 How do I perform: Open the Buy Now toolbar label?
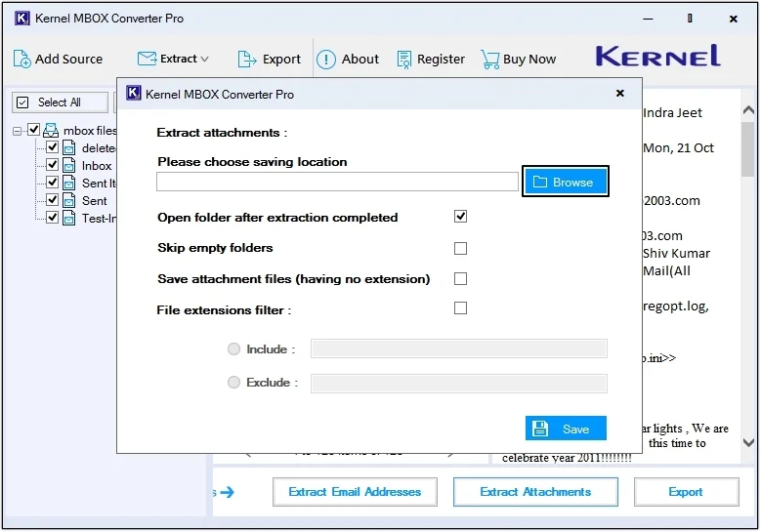pyautogui.click(x=529, y=60)
